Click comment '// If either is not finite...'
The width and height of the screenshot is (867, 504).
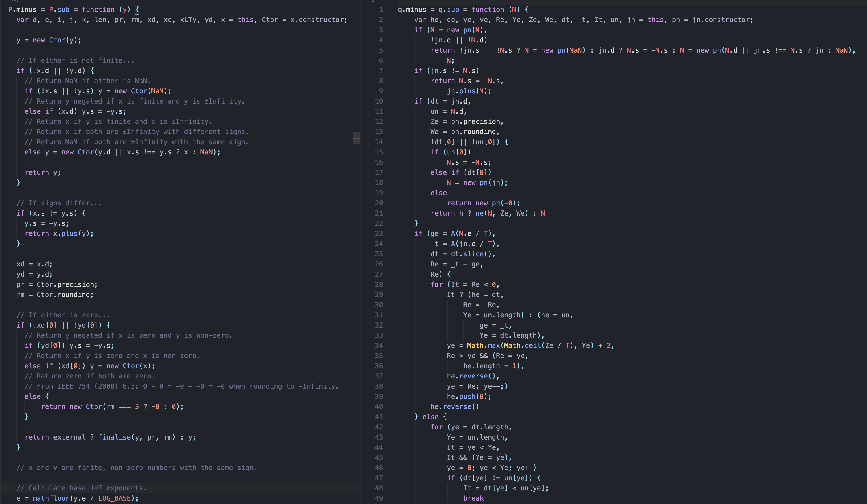[x=75, y=61]
